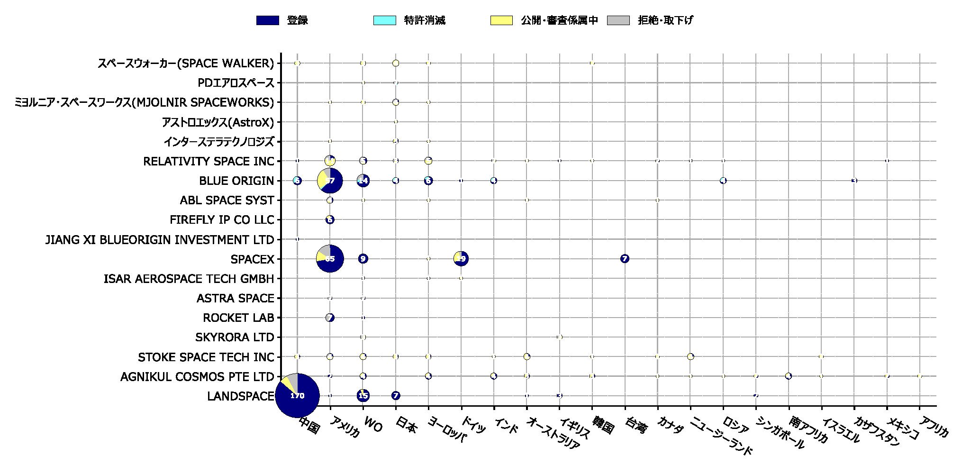The image size is (980, 465).
Task: Click the cyan 特許消滅 legend swatch
Action: [384, 20]
